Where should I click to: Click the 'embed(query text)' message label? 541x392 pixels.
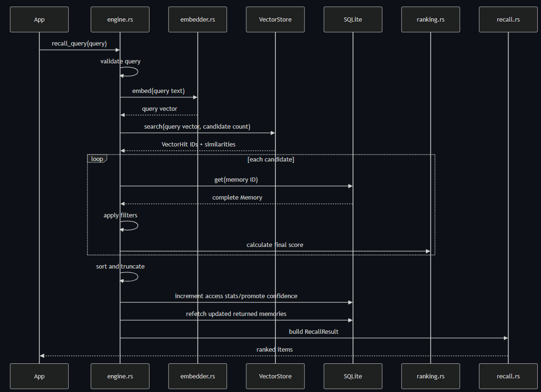click(x=158, y=91)
